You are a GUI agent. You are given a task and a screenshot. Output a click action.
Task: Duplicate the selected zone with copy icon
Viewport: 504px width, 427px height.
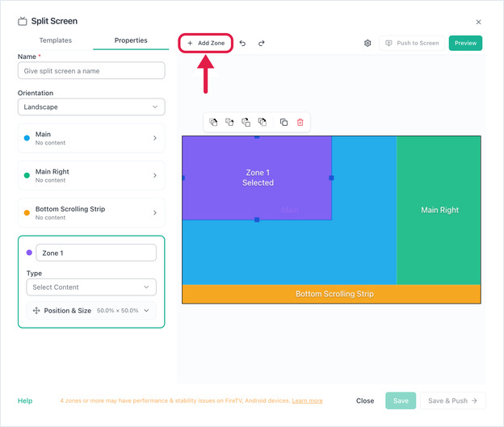(283, 122)
